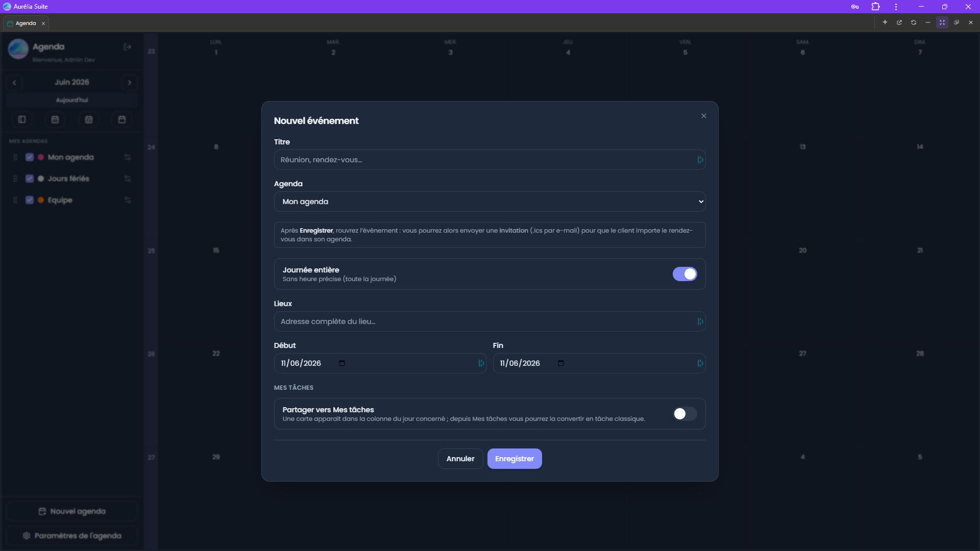Select day 20 in the calendar grid

pyautogui.click(x=803, y=251)
